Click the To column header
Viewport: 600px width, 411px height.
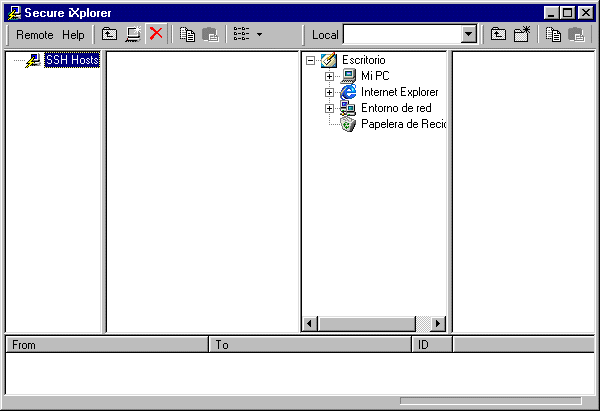(310, 345)
